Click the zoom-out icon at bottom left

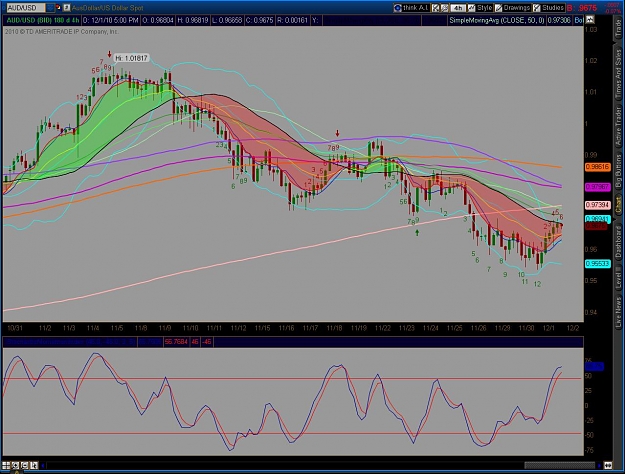[x=25, y=465]
